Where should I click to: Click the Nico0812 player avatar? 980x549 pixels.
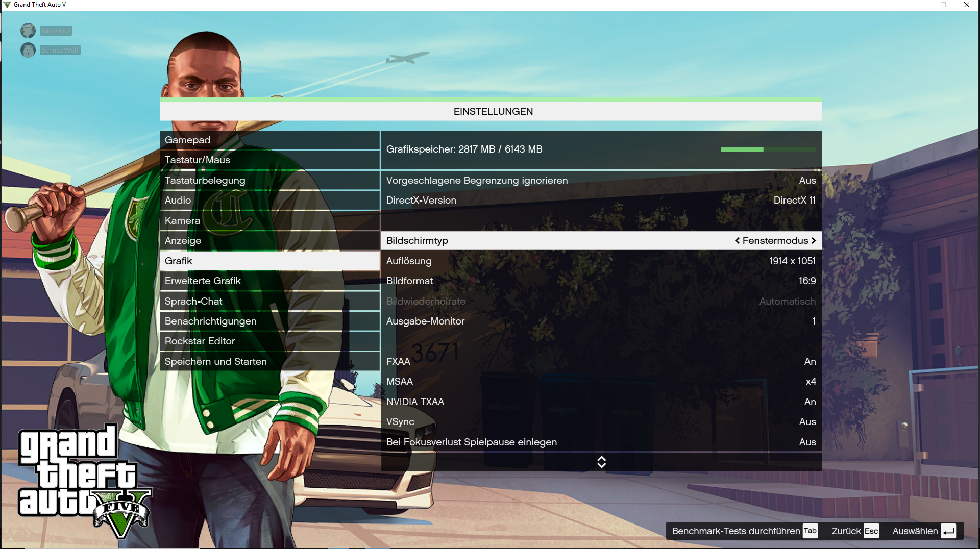[28, 31]
